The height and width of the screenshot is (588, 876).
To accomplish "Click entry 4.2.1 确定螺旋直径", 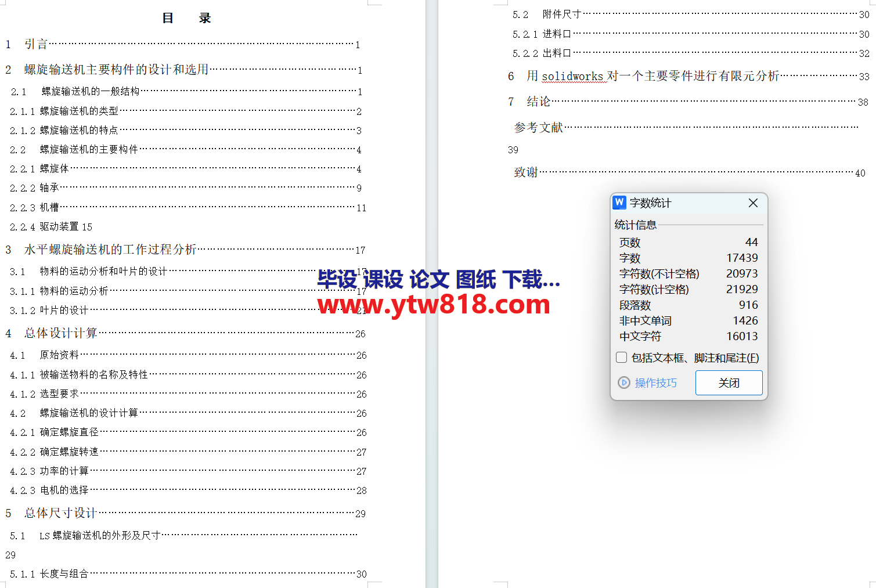I will tap(188, 432).
